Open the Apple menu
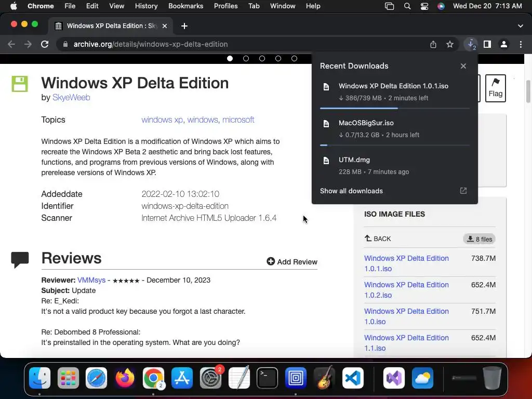This screenshot has height=399, width=532. coord(14,6)
